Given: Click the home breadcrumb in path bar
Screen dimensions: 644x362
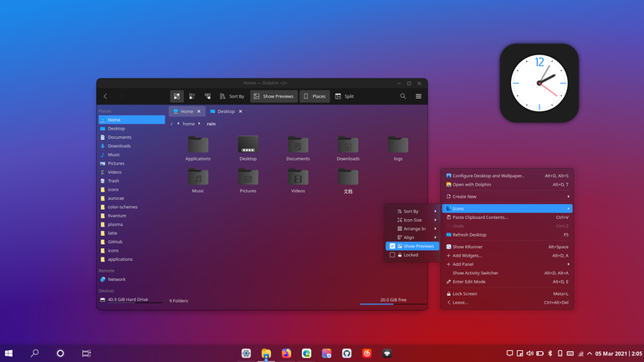Looking at the screenshot, I should (188, 124).
